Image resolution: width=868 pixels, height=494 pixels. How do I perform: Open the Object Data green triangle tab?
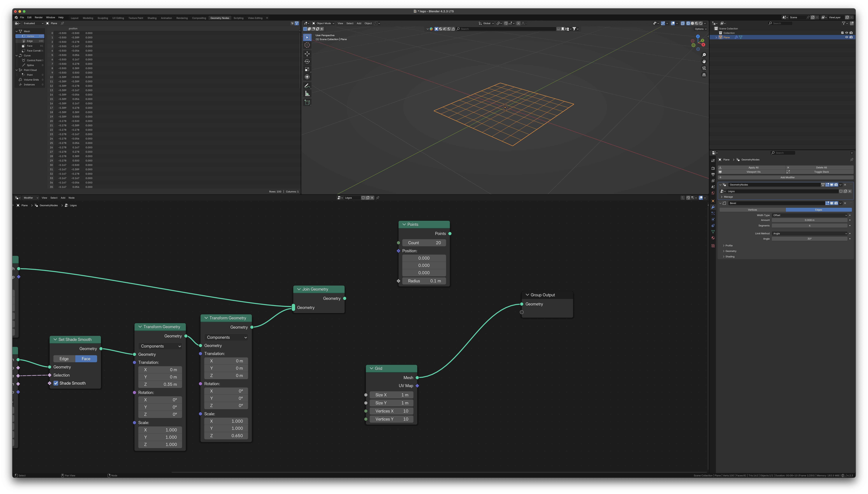click(x=713, y=232)
